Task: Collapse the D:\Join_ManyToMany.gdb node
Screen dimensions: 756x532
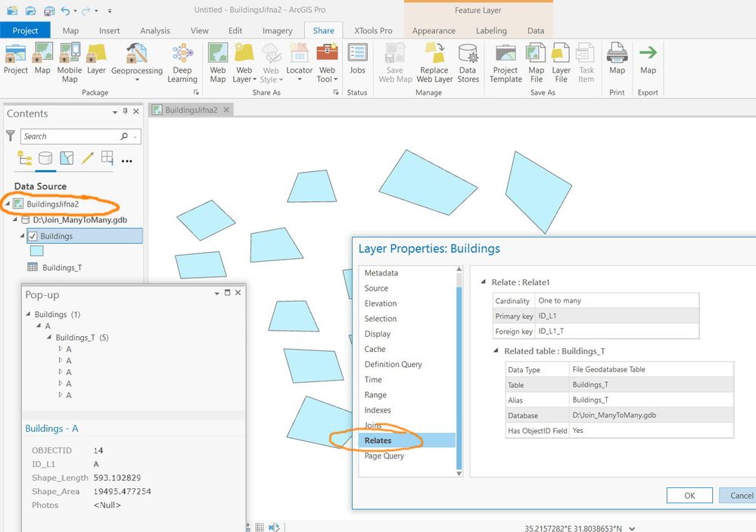Action: point(15,220)
